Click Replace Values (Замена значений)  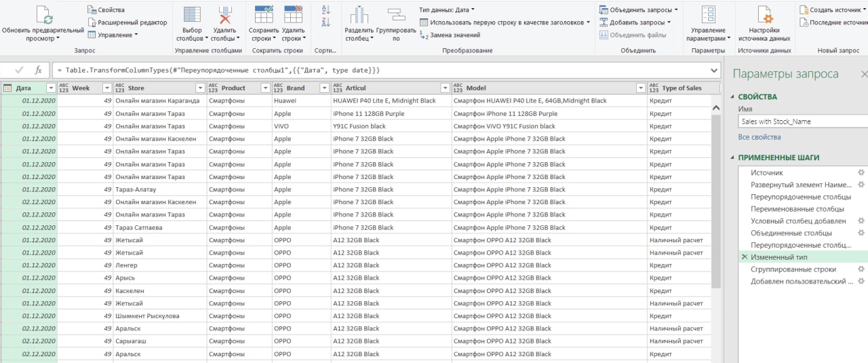point(450,35)
